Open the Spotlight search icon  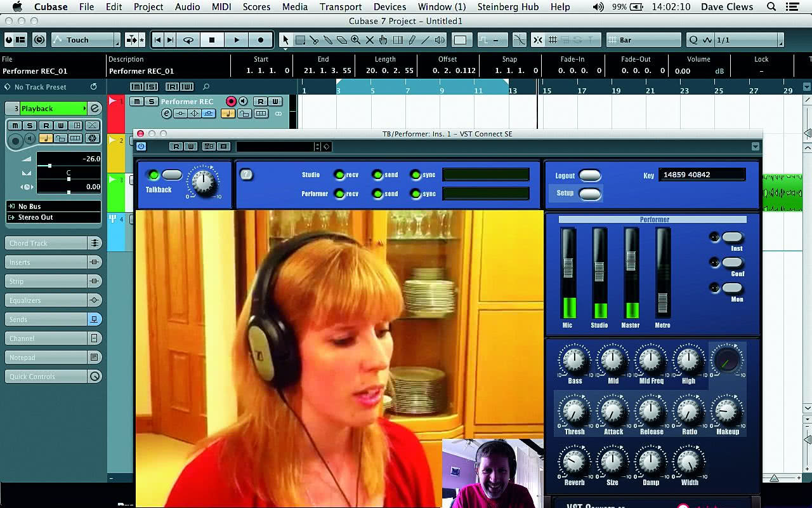pos(771,7)
